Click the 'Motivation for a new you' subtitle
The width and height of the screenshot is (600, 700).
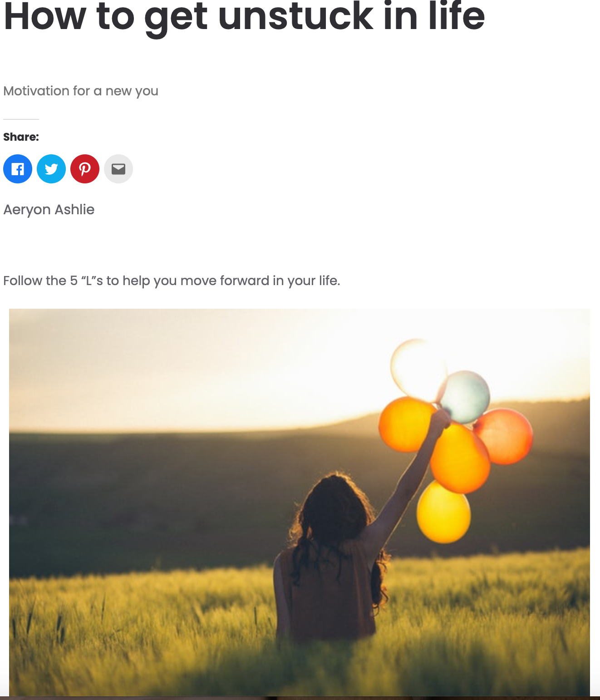[x=81, y=91]
